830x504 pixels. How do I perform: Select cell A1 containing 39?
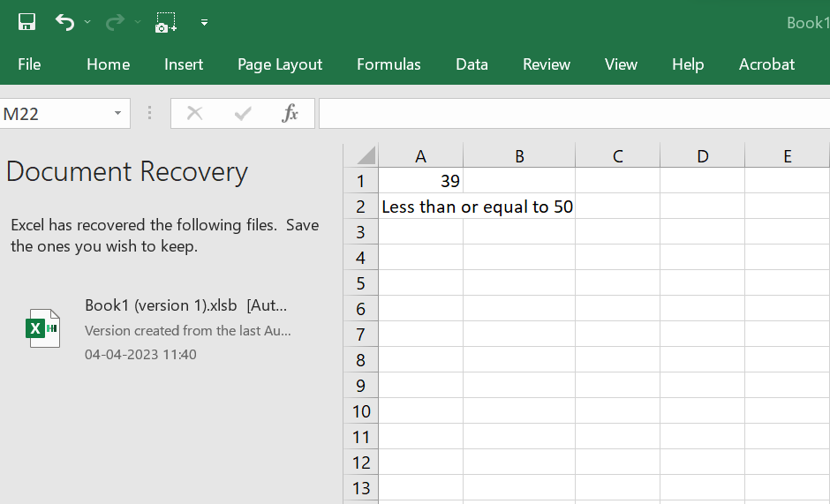420,181
